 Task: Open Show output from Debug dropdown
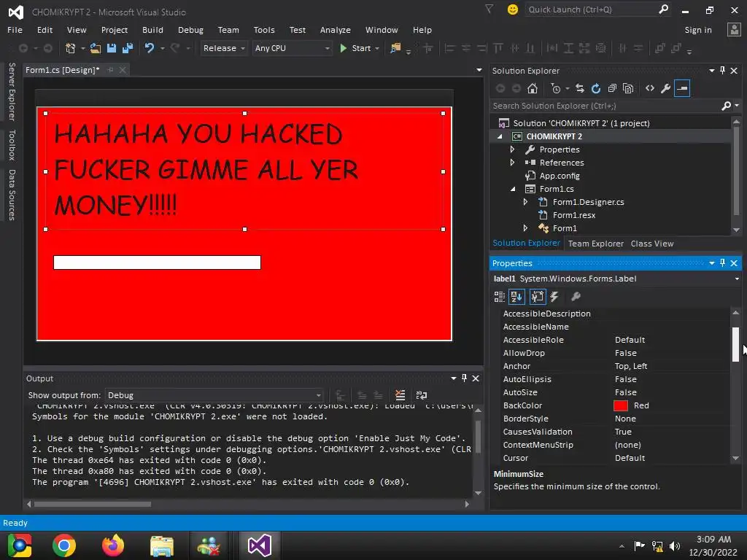pyautogui.click(x=214, y=395)
